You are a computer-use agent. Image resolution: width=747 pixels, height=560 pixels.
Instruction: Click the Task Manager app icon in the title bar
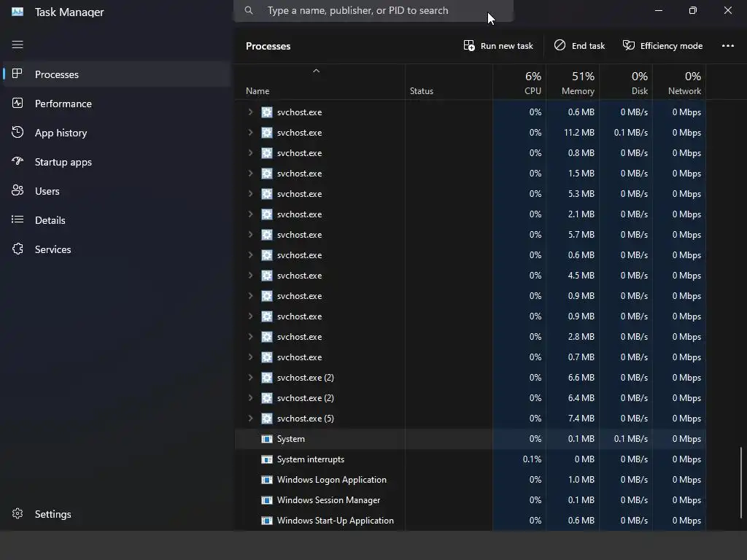[x=18, y=12]
